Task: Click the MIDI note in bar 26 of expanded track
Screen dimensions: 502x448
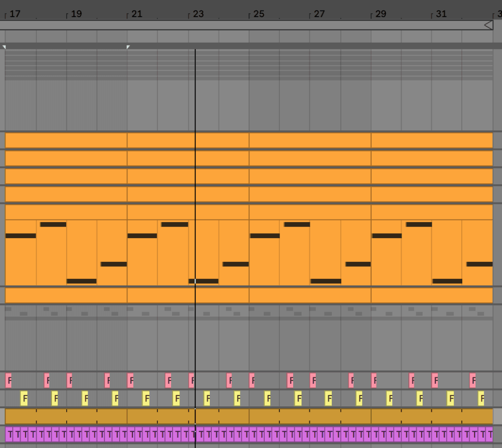Action: (x=297, y=224)
